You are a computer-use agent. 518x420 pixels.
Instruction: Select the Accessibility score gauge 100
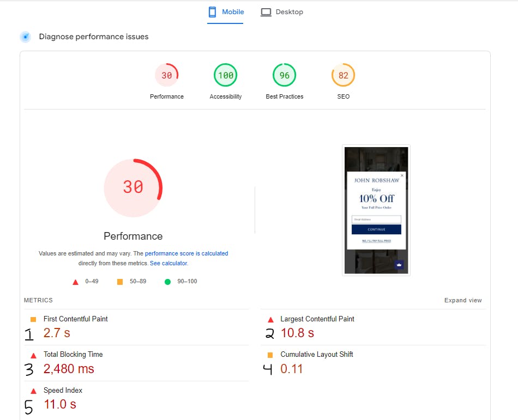[x=226, y=75]
